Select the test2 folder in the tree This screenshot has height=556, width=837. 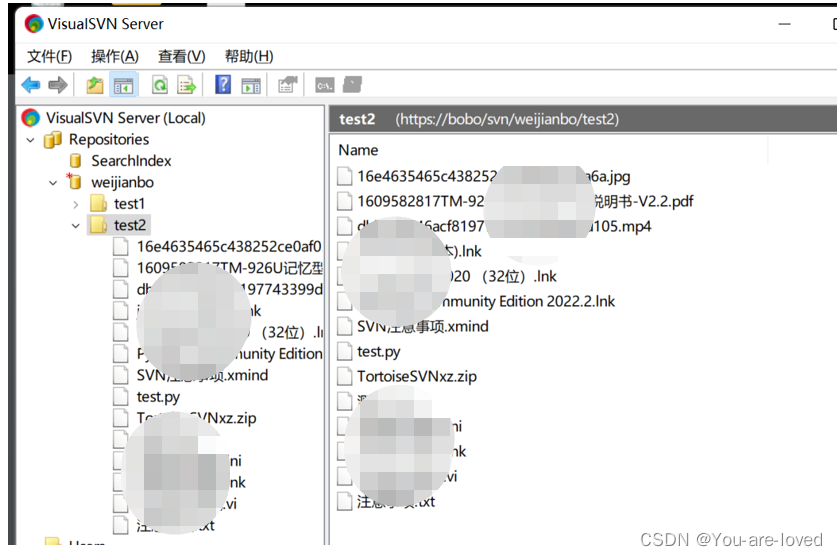[x=130, y=225]
